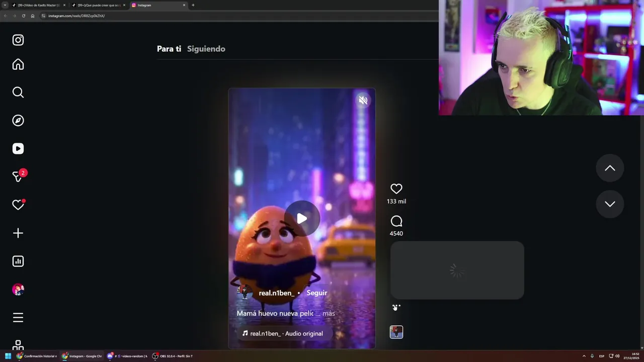Screen dimensions: 644x362
Task: Like the reel with the heart icon
Action: point(396,189)
